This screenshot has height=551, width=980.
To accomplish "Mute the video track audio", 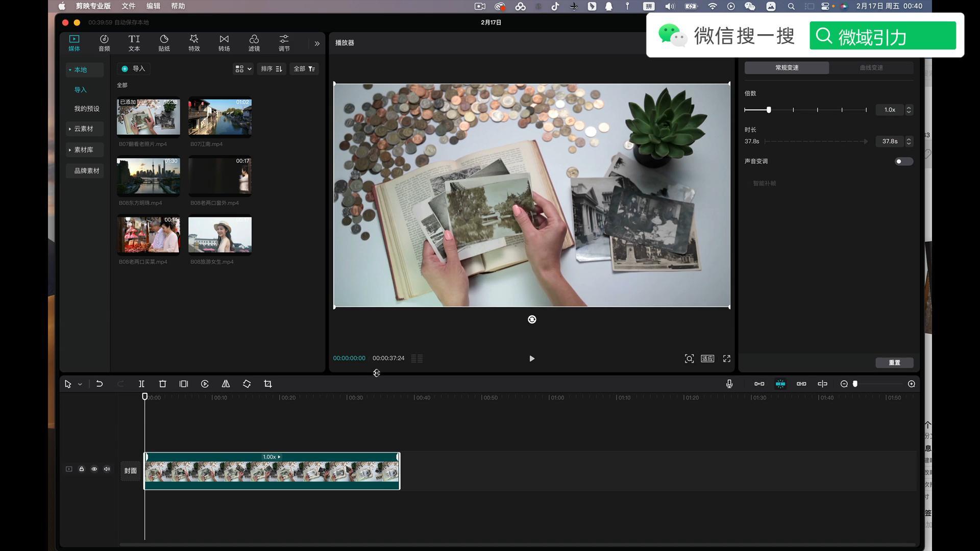I will point(107,469).
